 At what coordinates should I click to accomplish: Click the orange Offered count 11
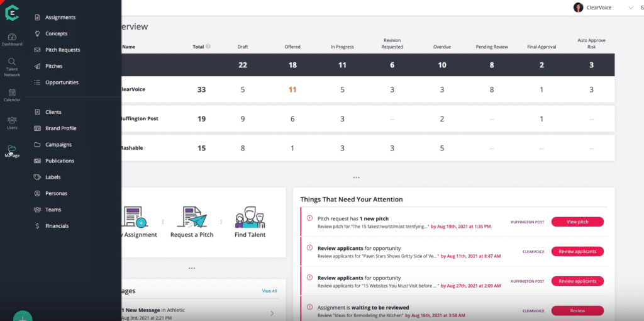(292, 89)
